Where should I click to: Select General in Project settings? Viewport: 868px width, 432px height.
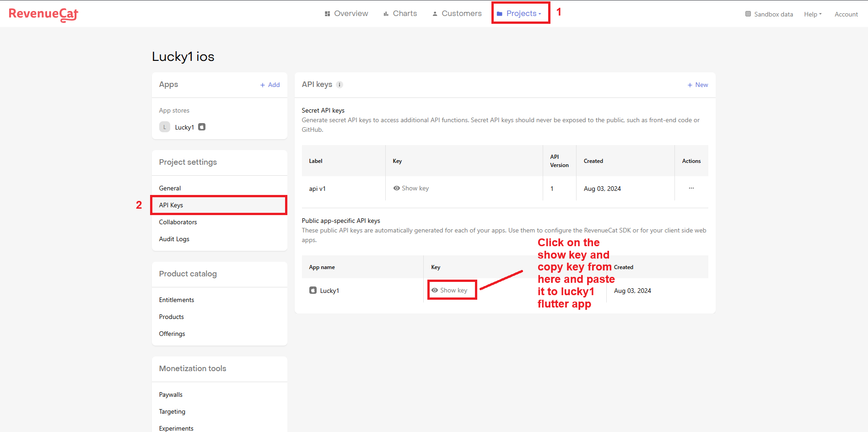click(170, 188)
